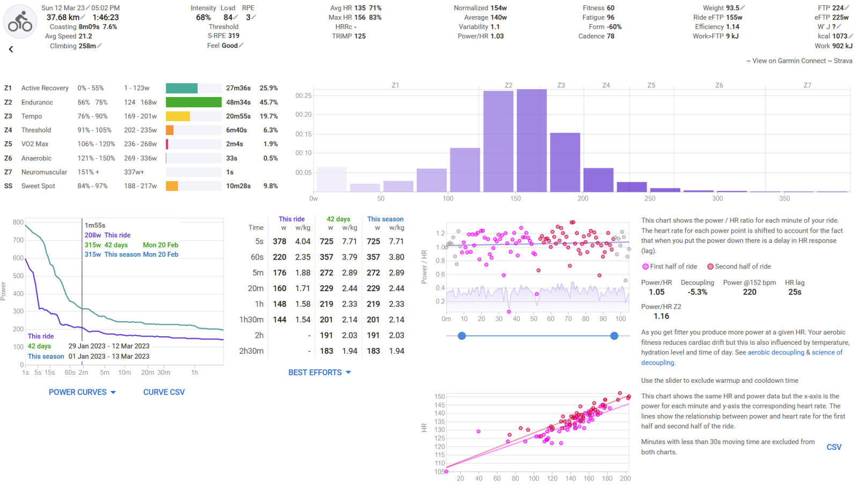
Task: Edit Climbing 258m with its pencil icon
Action: [100, 46]
